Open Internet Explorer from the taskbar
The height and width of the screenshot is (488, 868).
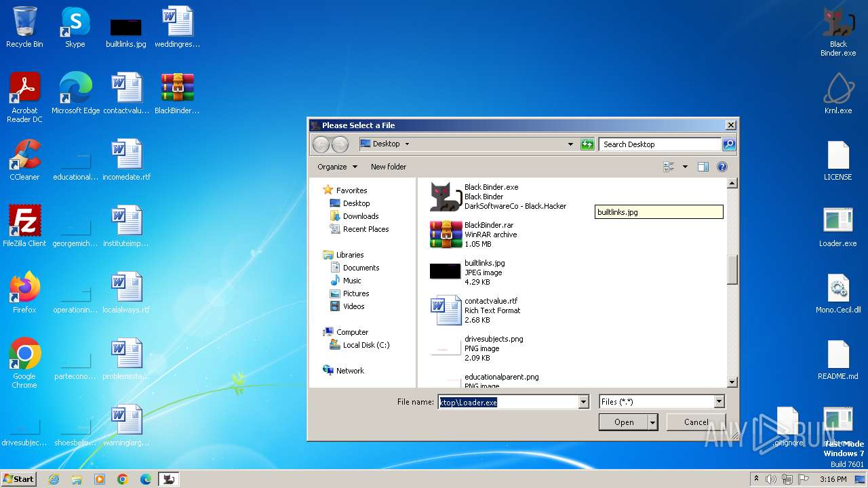click(54, 479)
